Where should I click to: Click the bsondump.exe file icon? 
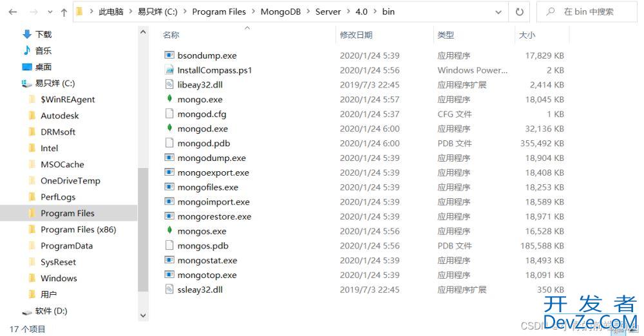click(169, 55)
